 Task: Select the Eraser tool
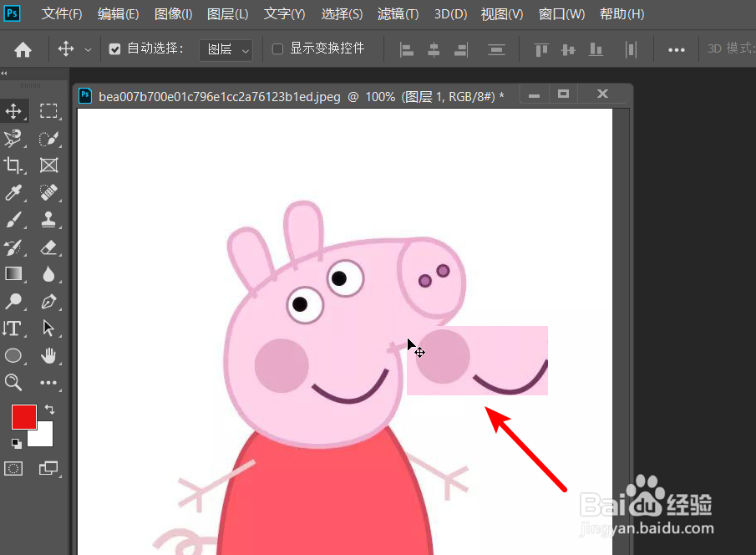coord(48,247)
